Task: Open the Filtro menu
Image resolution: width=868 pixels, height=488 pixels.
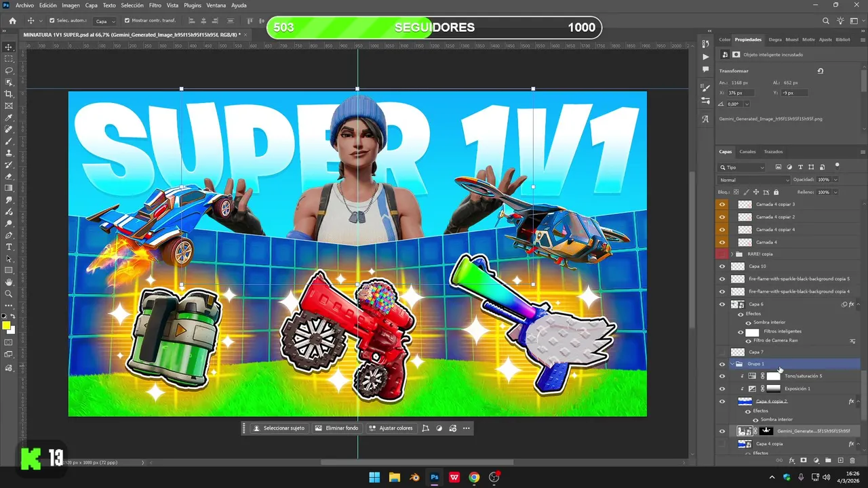Action: (x=155, y=5)
